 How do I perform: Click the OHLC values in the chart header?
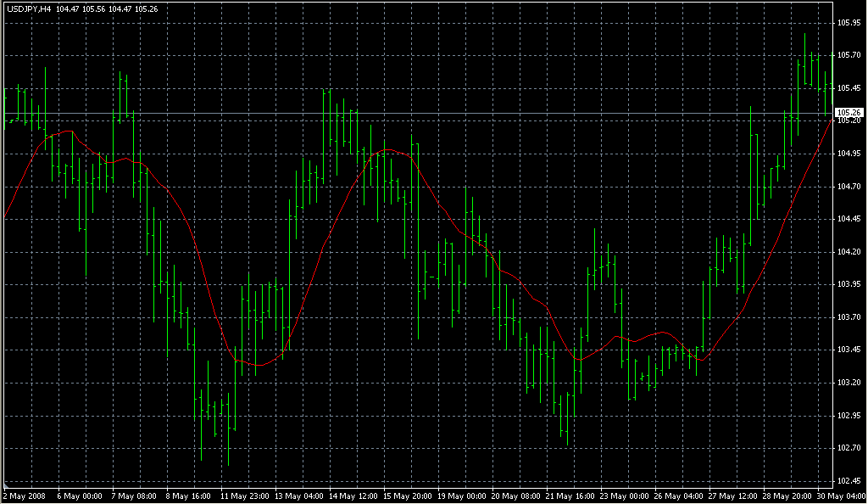107,8
